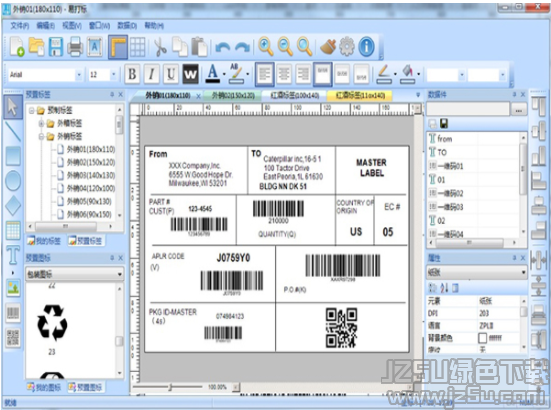
Task: Select tree item 04(120x100)
Action: pyautogui.click(x=91, y=188)
